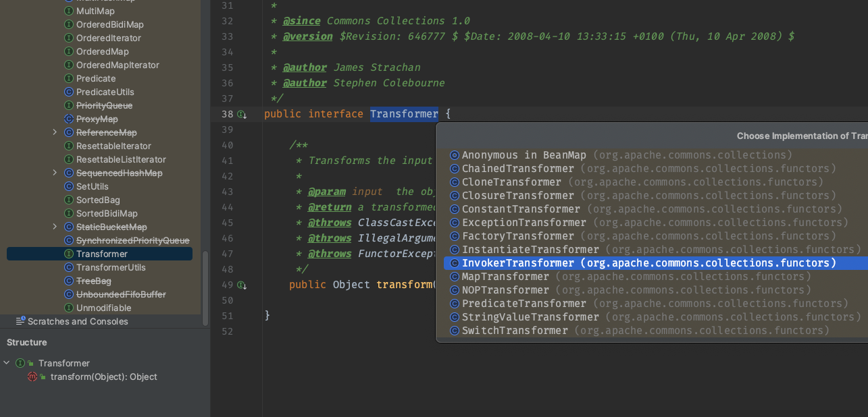Click the ChainedTransformer class icon in popup

coord(455,169)
